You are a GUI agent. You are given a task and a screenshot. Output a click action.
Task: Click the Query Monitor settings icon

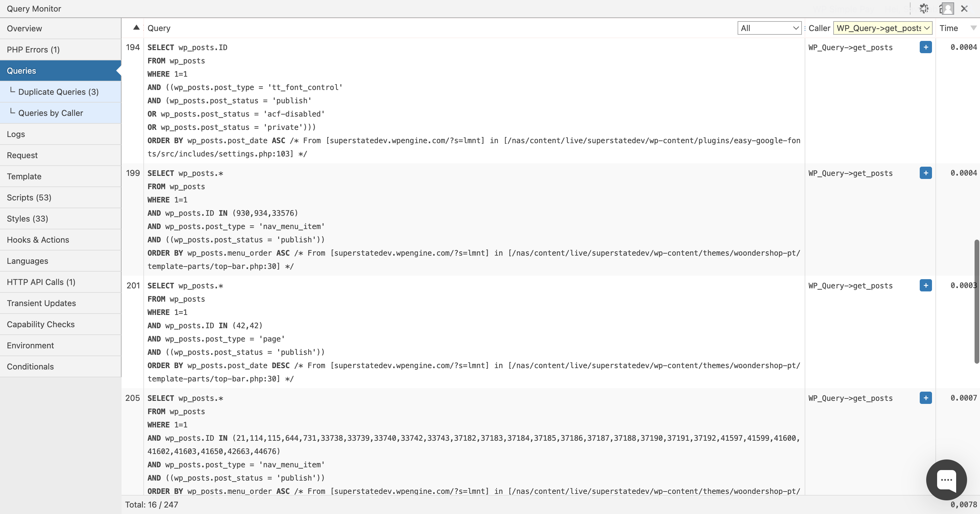(923, 9)
